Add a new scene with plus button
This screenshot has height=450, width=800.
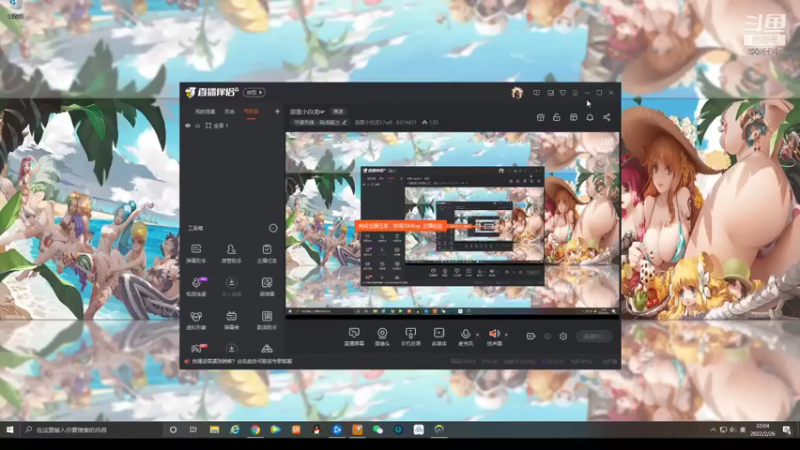click(x=277, y=111)
